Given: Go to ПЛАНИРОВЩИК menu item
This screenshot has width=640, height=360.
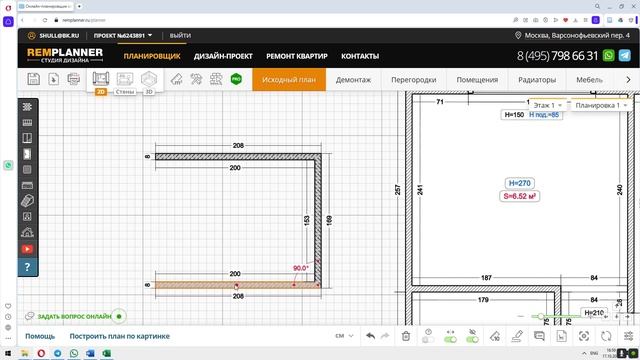Looking at the screenshot, I should coord(152,56).
